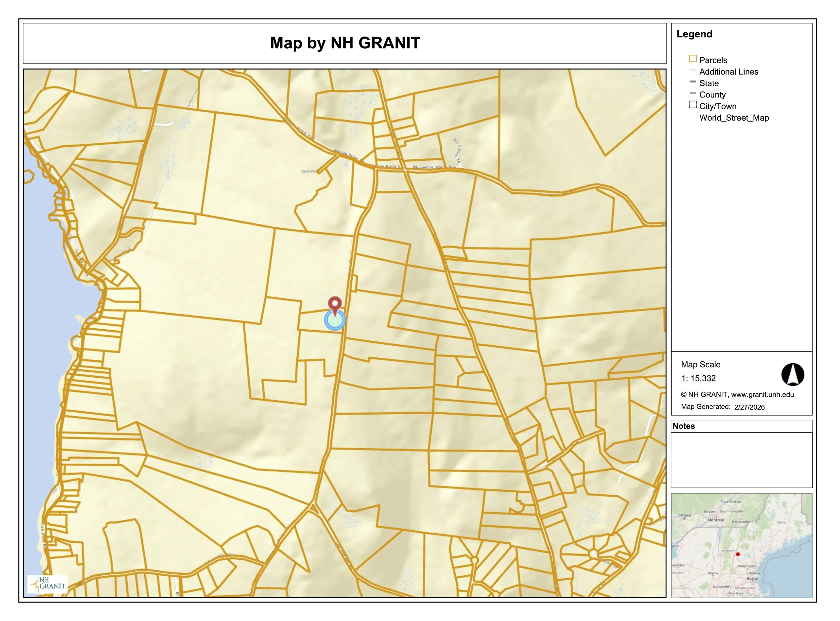Click the 1: 15,332 map scale value
Image resolution: width=840 pixels, height=621 pixels.
pyautogui.click(x=698, y=378)
